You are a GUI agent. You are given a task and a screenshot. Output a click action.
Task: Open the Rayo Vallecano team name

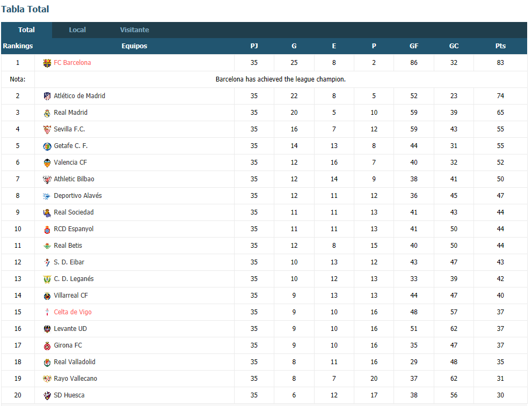click(75, 378)
